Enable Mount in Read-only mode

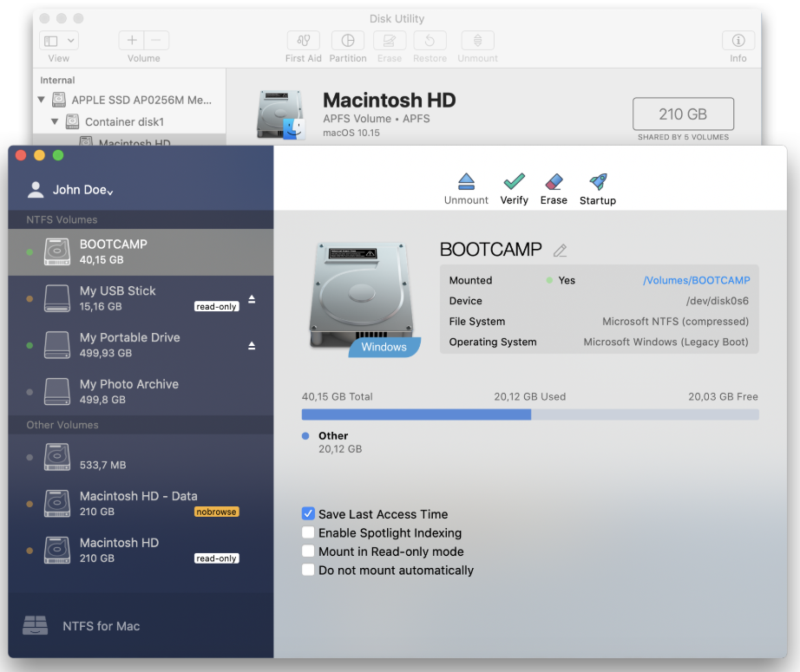pos(308,551)
